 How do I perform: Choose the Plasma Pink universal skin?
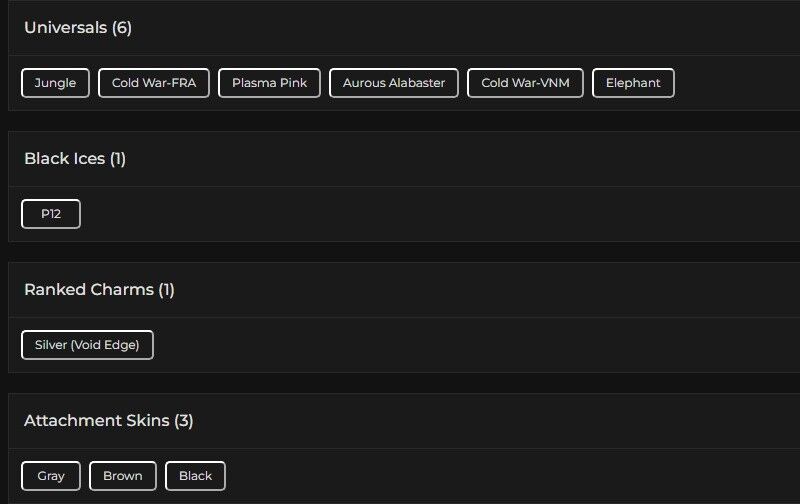(269, 83)
